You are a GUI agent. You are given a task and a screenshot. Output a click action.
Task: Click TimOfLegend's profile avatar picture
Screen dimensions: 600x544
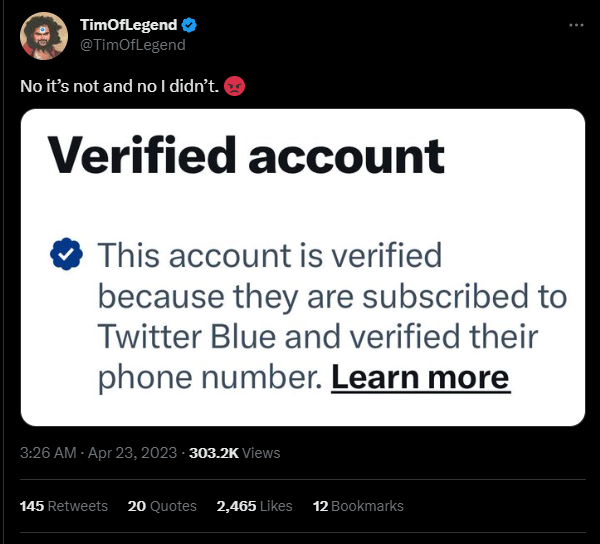(x=44, y=36)
